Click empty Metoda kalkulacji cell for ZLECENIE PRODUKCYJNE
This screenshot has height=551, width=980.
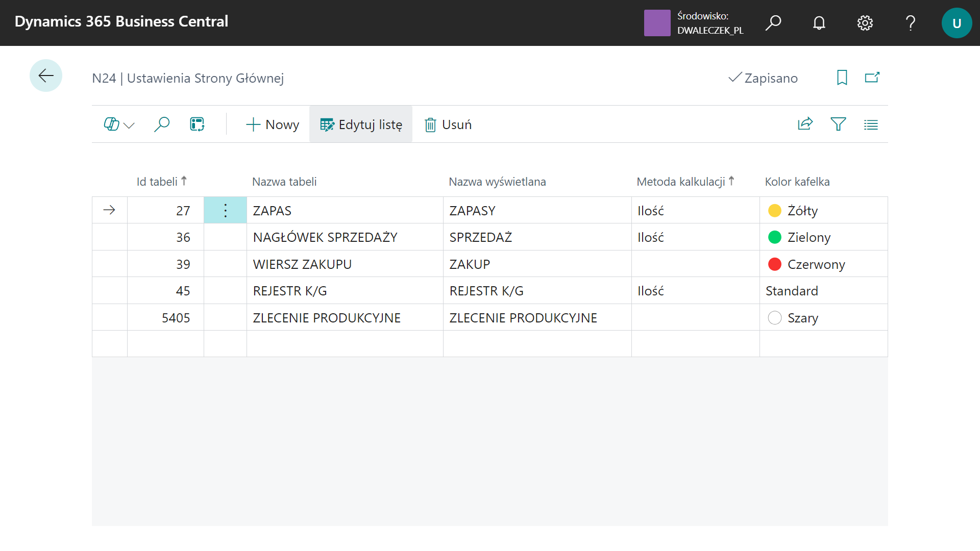[695, 317]
